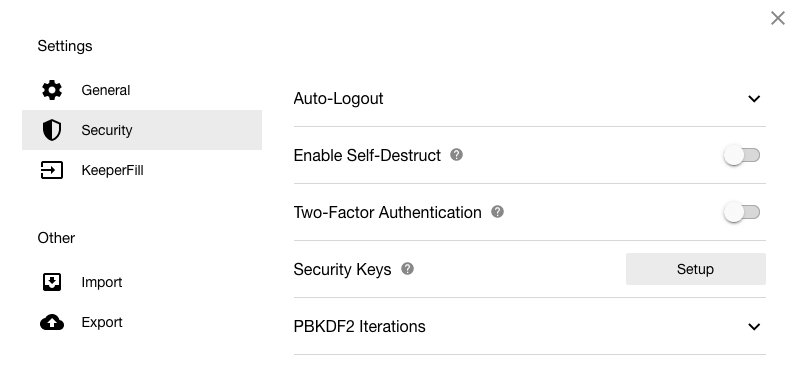Click the PBKDF2 Iterations row label

(x=359, y=326)
